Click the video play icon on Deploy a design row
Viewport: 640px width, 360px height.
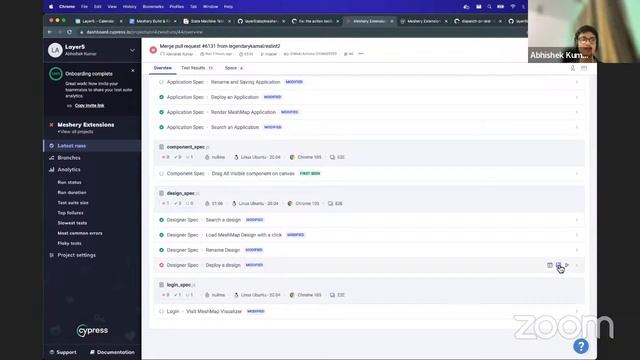tap(567, 265)
